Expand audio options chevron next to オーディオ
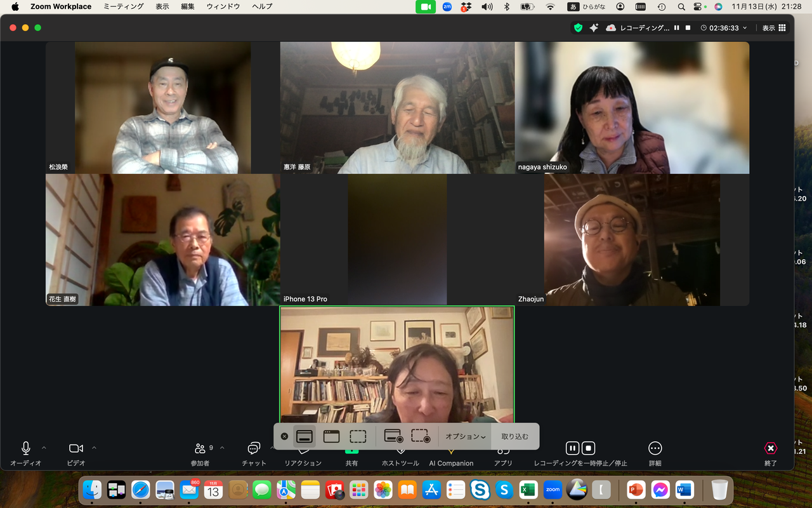The height and width of the screenshot is (508, 812). coord(44,448)
